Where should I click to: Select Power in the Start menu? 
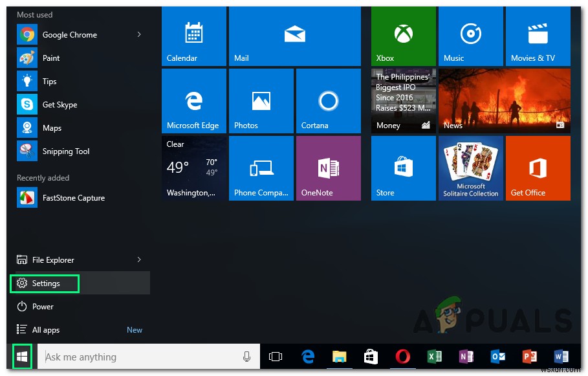43,307
